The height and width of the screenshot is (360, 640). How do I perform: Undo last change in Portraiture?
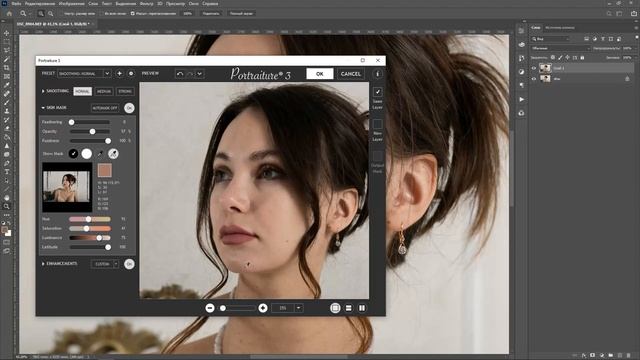[x=180, y=74]
